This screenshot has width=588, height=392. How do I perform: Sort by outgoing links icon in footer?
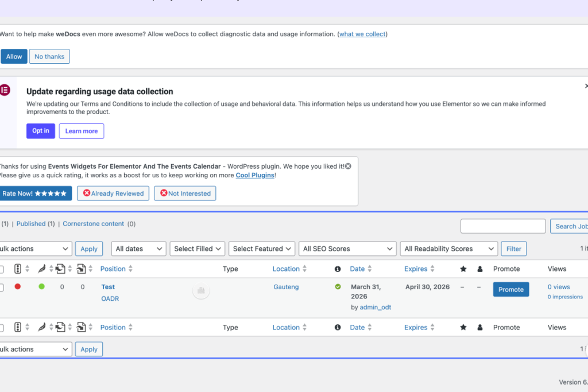[x=60, y=327]
